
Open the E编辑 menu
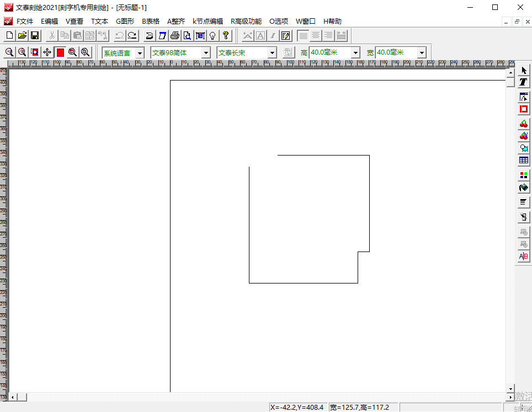pyautogui.click(x=50, y=22)
